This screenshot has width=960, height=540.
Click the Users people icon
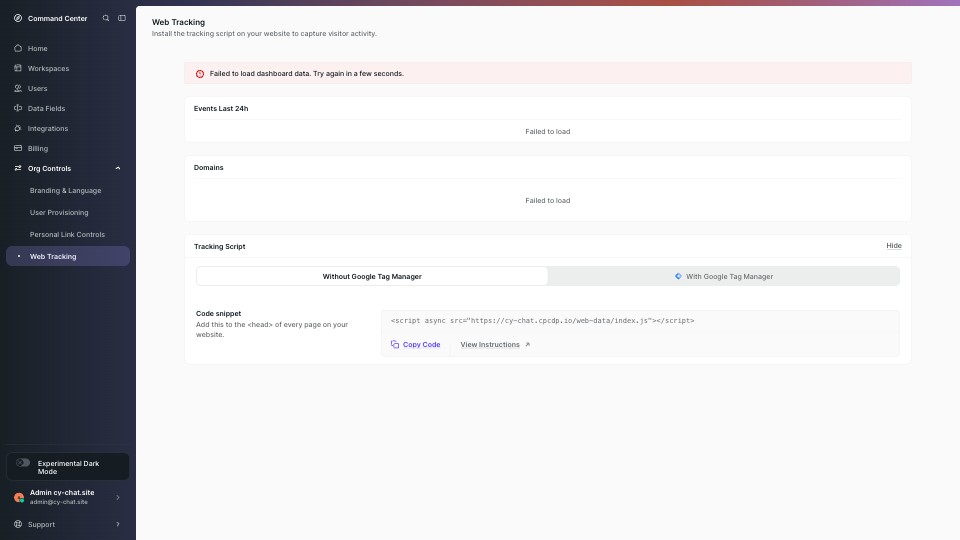(18, 88)
